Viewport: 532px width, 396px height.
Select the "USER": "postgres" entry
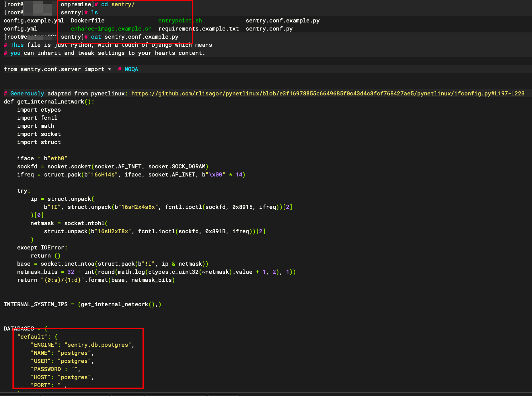(62, 361)
